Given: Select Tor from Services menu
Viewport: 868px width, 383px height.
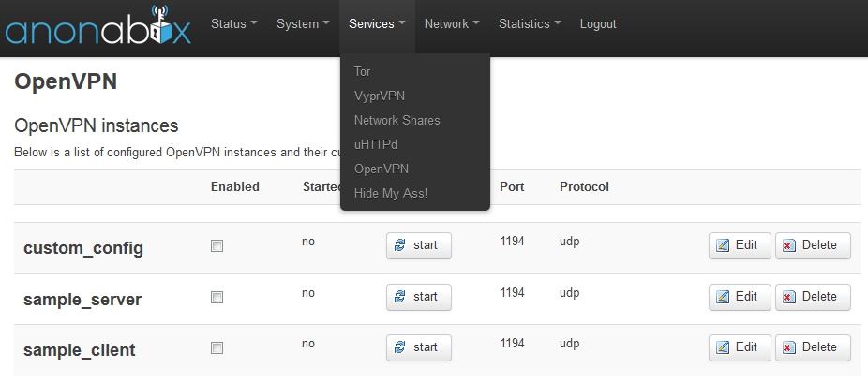Looking at the screenshot, I should point(362,71).
